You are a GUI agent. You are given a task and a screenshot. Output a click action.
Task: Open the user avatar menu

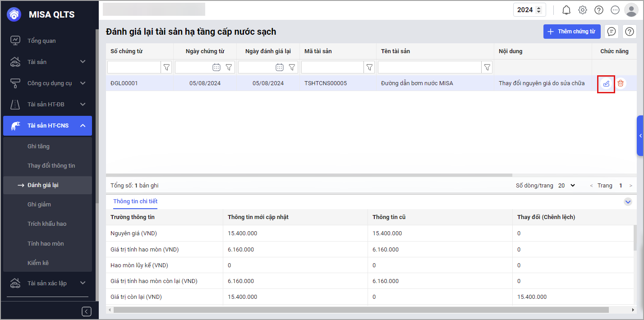[x=631, y=10]
